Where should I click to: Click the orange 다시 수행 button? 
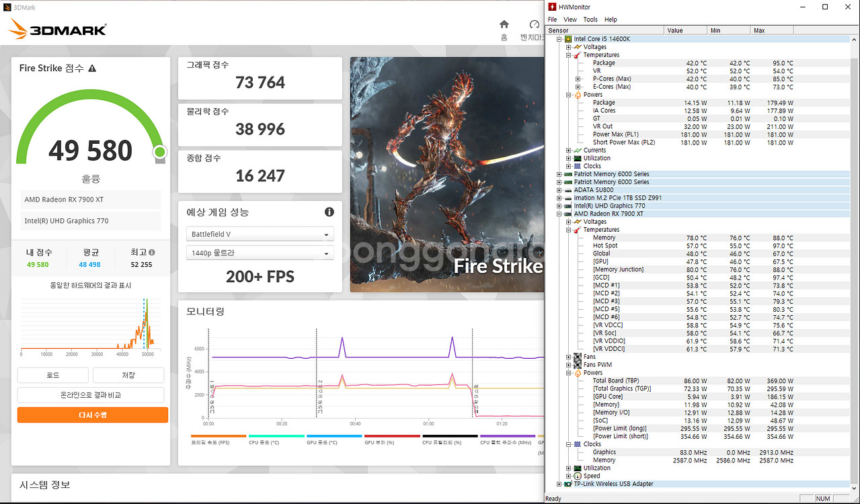tap(93, 415)
